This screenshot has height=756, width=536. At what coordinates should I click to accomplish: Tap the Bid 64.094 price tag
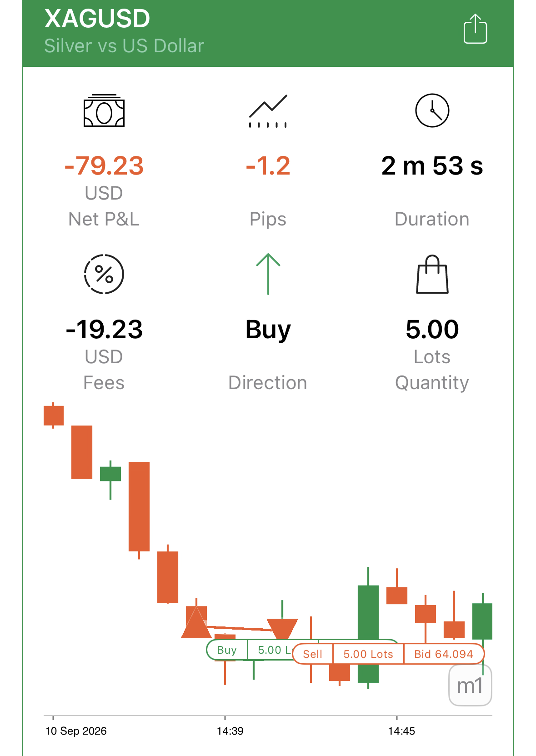(x=444, y=654)
